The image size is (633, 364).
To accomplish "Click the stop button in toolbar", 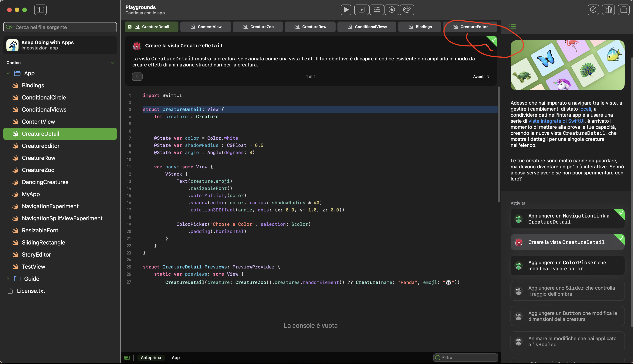I will click(361, 10).
